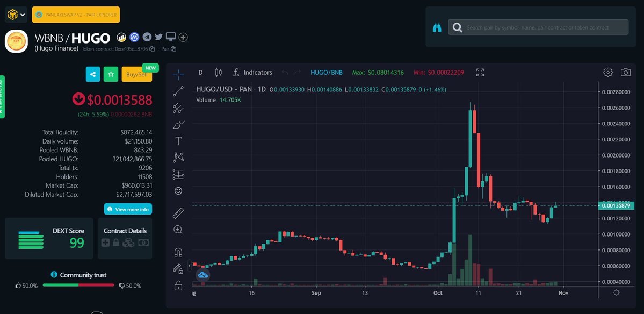
Task: Open the price axis settings gear
Action: click(617, 293)
